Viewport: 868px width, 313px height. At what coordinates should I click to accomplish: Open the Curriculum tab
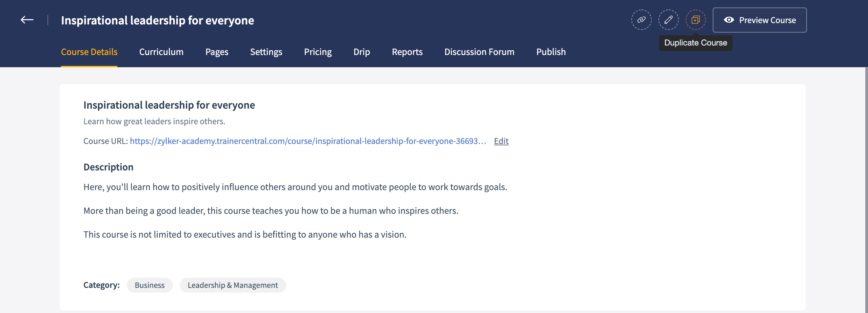pos(161,52)
